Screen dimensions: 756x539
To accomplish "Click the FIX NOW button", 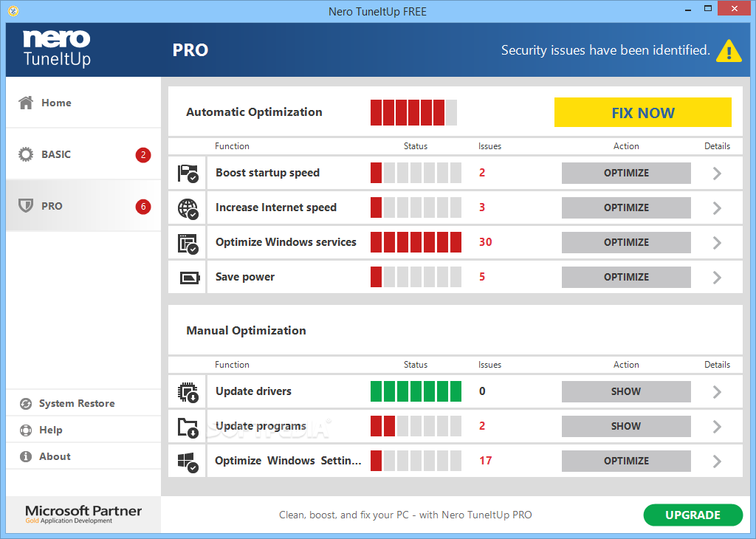I will coord(643,112).
